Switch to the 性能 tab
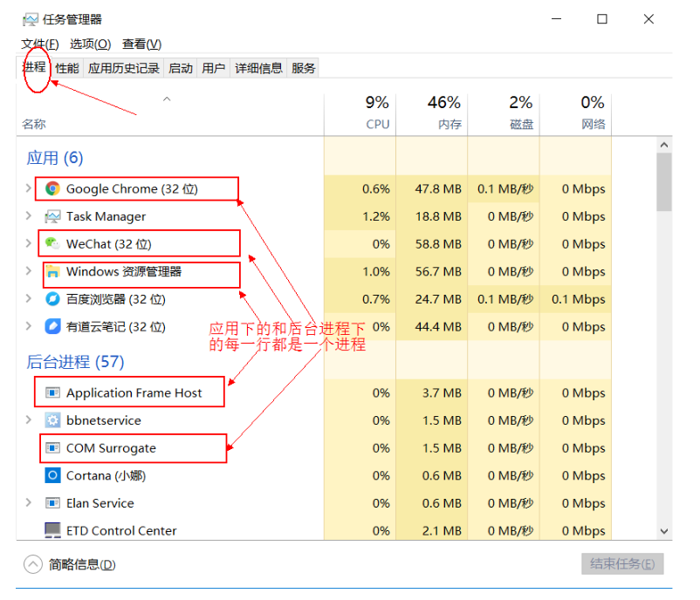 click(x=67, y=68)
